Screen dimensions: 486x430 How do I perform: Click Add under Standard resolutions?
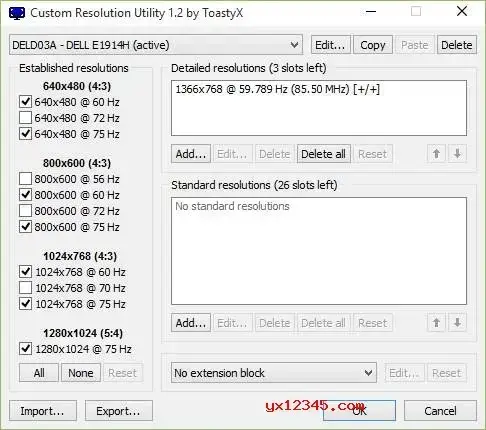tap(191, 323)
